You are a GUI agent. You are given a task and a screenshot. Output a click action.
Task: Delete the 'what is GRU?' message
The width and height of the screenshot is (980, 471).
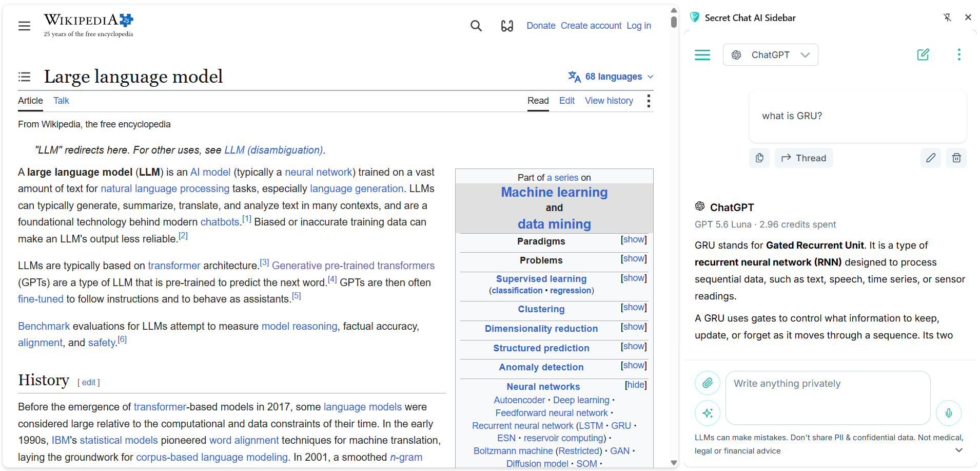pyautogui.click(x=956, y=158)
